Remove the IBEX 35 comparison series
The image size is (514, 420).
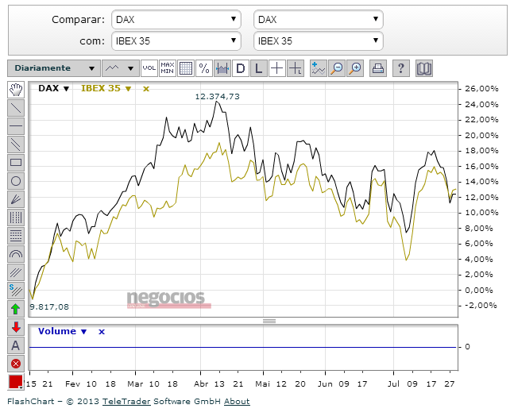pyautogui.click(x=146, y=88)
